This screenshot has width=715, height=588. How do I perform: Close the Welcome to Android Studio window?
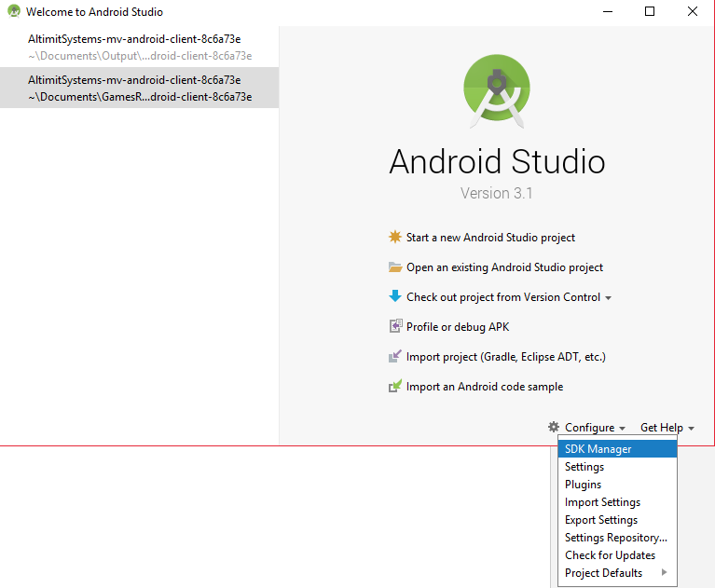point(693,11)
